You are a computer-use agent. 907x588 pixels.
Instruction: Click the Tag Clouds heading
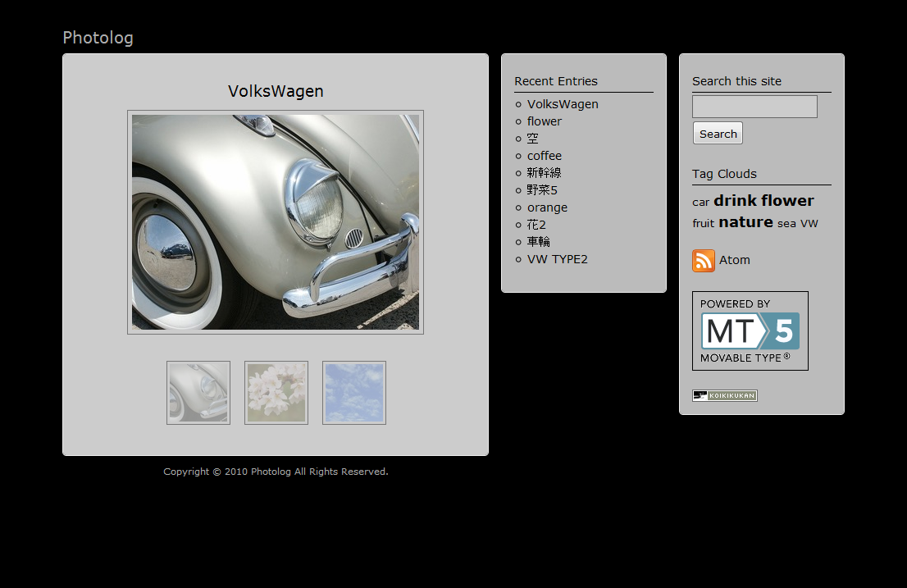coord(724,174)
